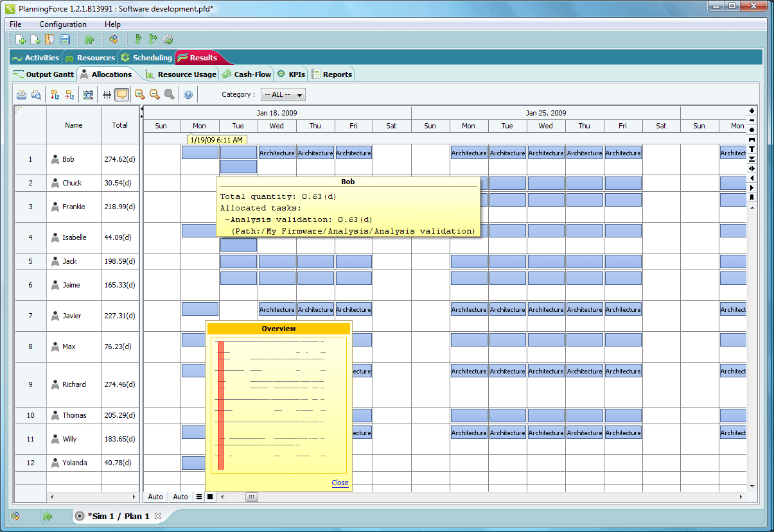Screen dimensions: 774x532
Task: Click the save (floppy disk) toolbar icon
Action: [x=65, y=40]
